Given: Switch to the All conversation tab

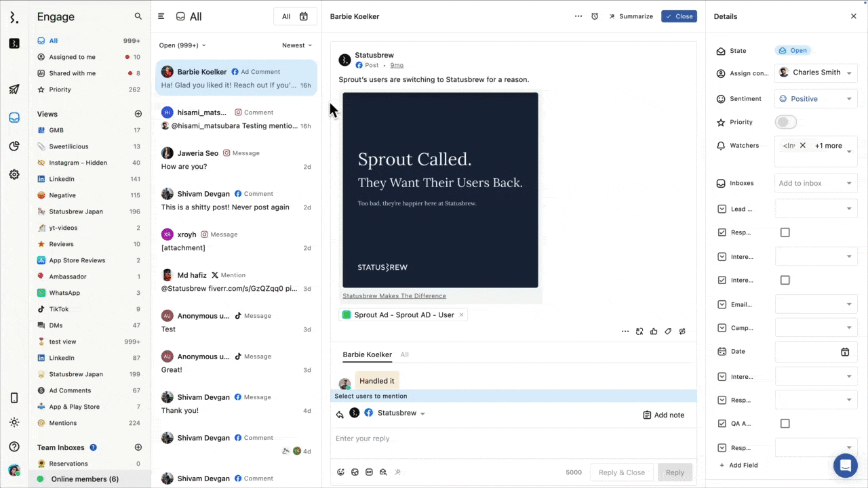Looking at the screenshot, I should click(404, 354).
